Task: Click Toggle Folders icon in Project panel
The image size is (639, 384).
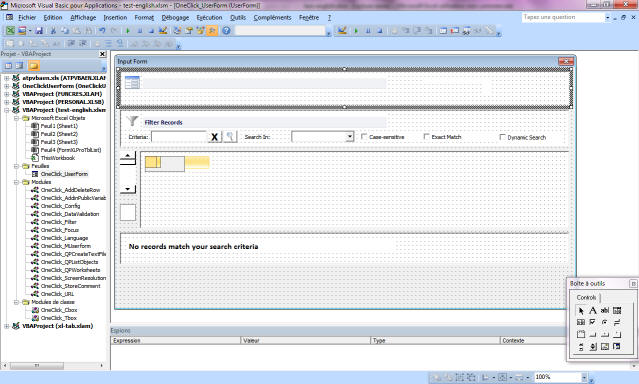Action: coord(34,66)
